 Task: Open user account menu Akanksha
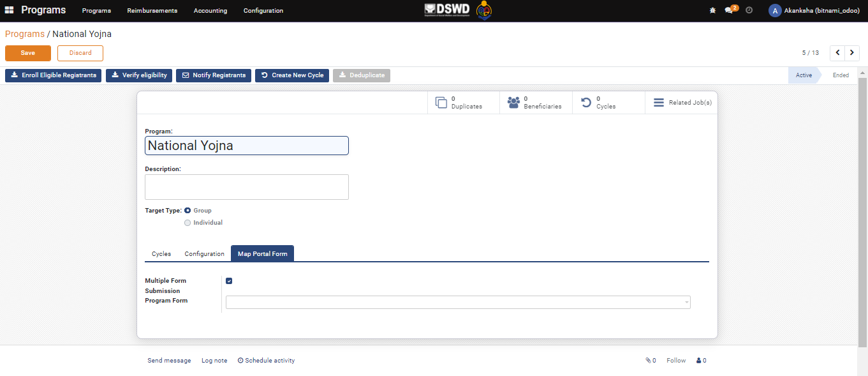814,11
